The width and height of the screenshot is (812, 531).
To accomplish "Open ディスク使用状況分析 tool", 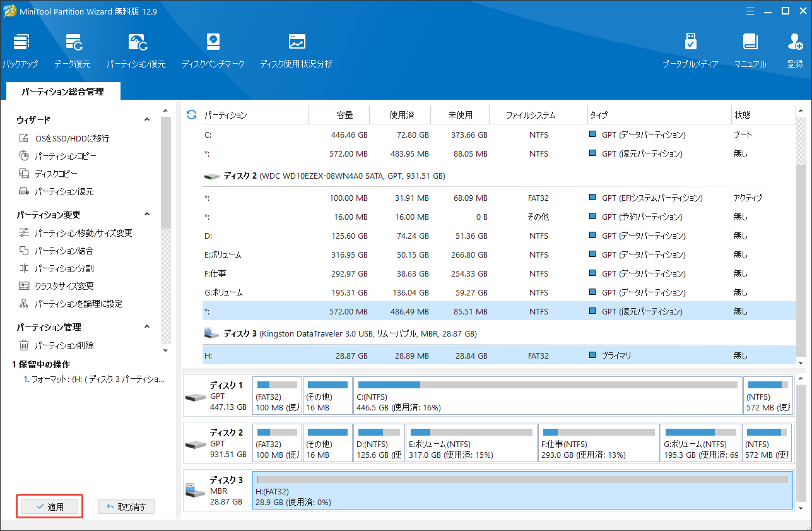I will [296, 51].
